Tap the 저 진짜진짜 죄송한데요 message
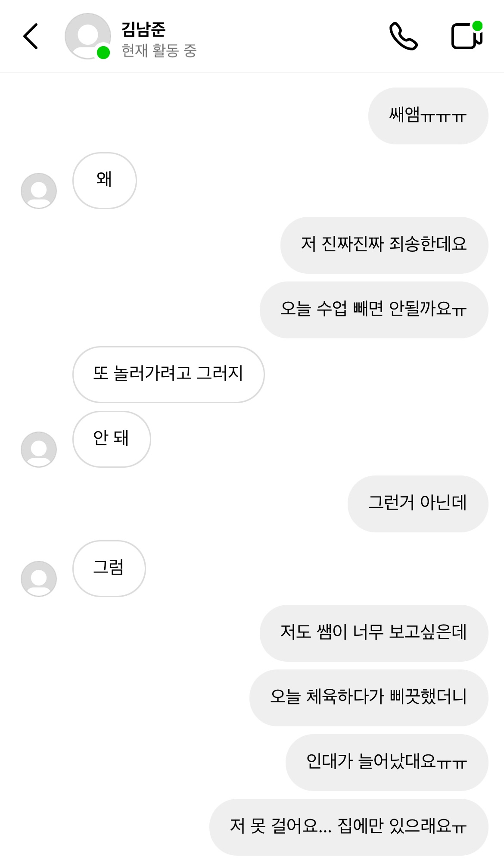The width and height of the screenshot is (504, 860). tap(384, 245)
